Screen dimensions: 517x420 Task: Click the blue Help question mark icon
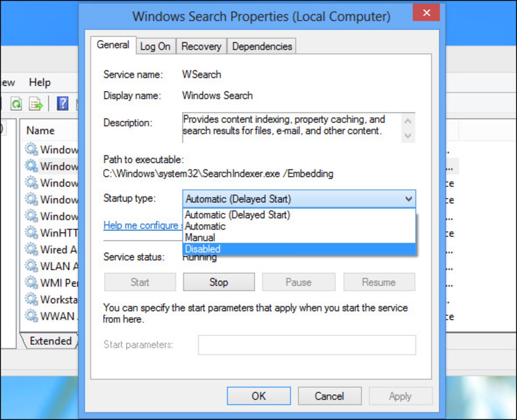tap(62, 104)
